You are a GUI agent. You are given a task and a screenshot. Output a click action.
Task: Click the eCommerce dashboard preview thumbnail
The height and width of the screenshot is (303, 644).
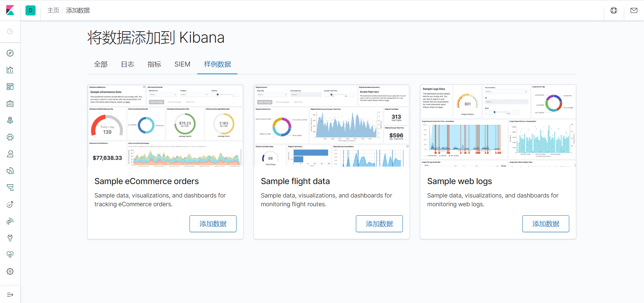click(165, 126)
